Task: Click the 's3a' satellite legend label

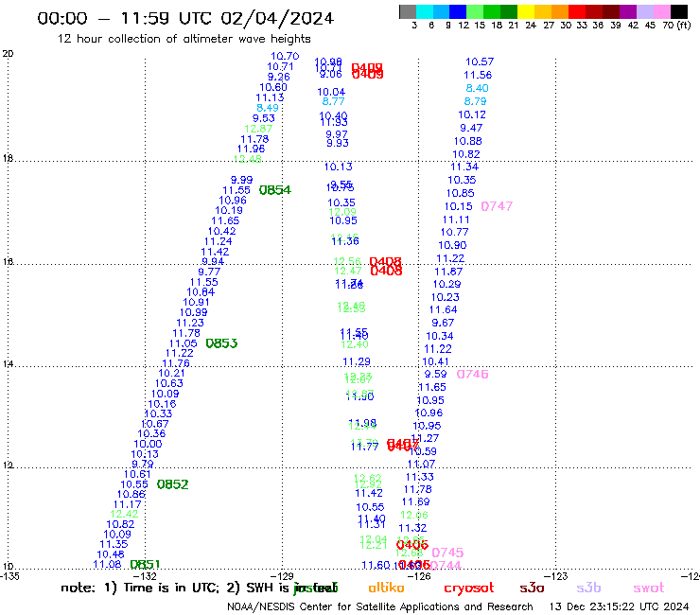Action: tap(532, 589)
